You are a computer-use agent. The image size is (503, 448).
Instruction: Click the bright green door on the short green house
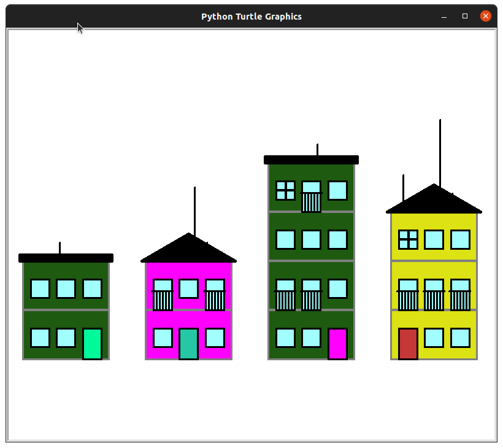[92, 343]
